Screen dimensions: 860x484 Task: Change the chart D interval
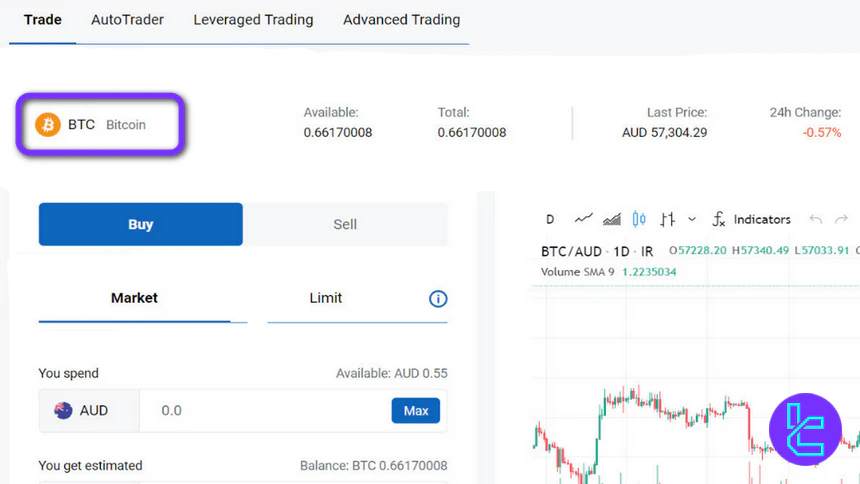click(x=550, y=220)
